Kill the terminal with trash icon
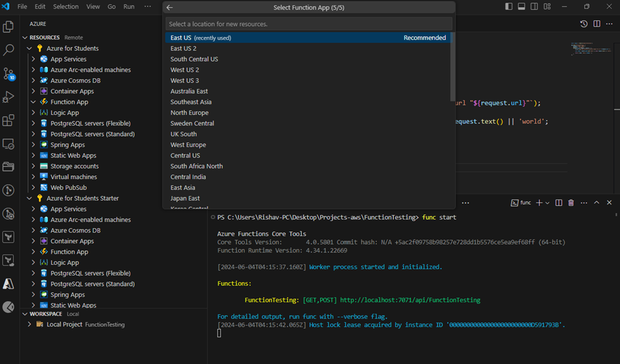 pos(571,203)
